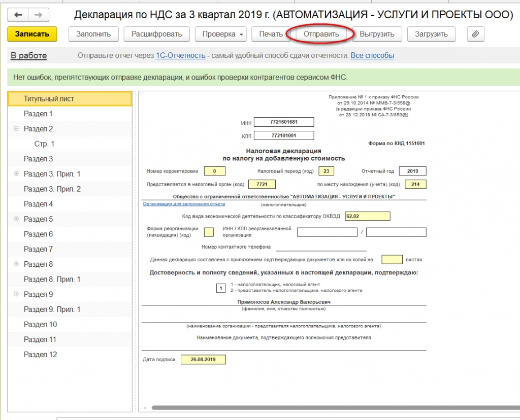Expand the Раздел 8 node
520x420 pixels.
point(16,264)
